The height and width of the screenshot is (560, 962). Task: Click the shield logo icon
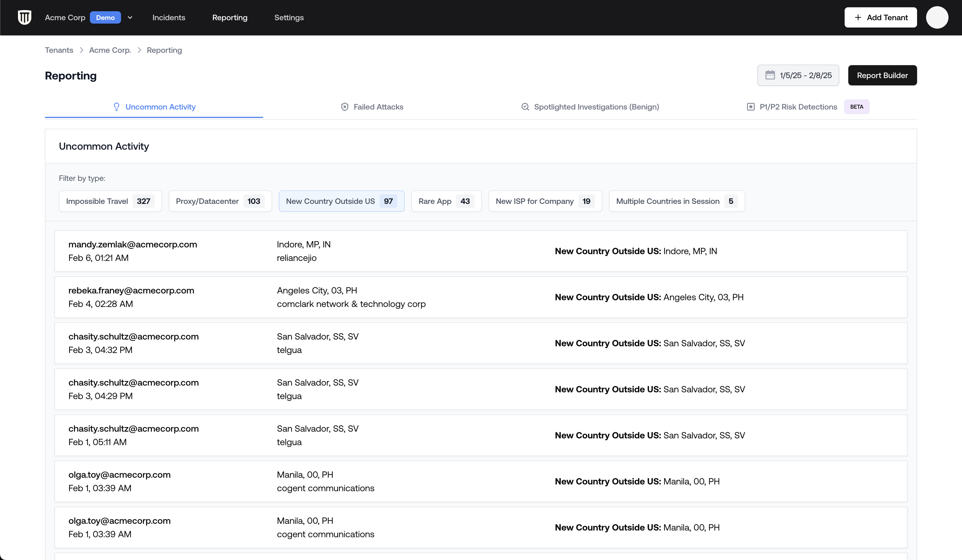(x=24, y=18)
